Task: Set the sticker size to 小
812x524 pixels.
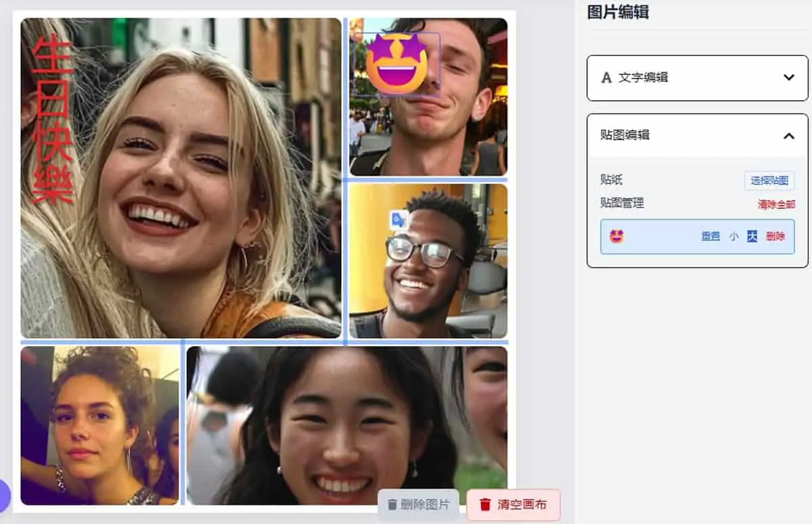Action: pos(734,237)
